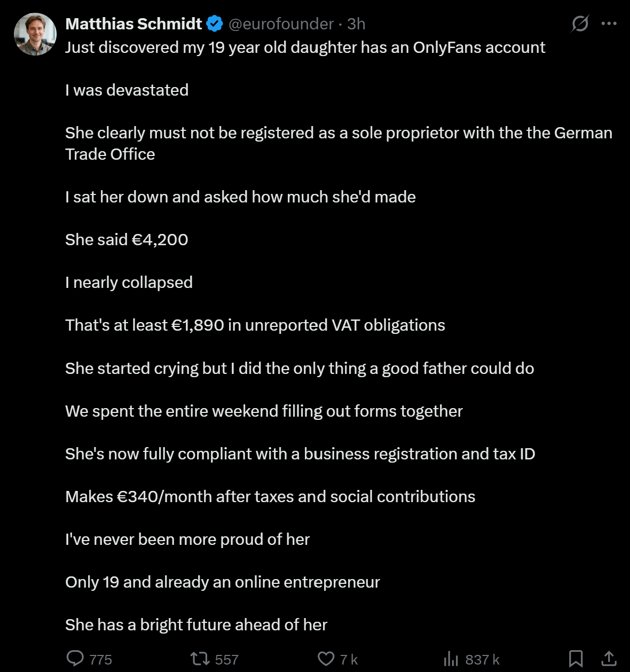Open Matthias Schmidt's profile name link
630x672 pixels.
[x=133, y=24]
